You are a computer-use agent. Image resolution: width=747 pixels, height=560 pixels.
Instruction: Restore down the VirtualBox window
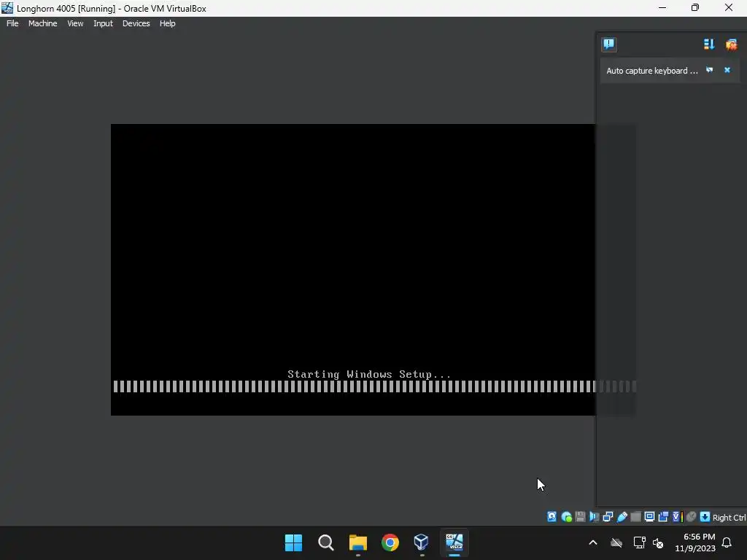pyautogui.click(x=695, y=8)
